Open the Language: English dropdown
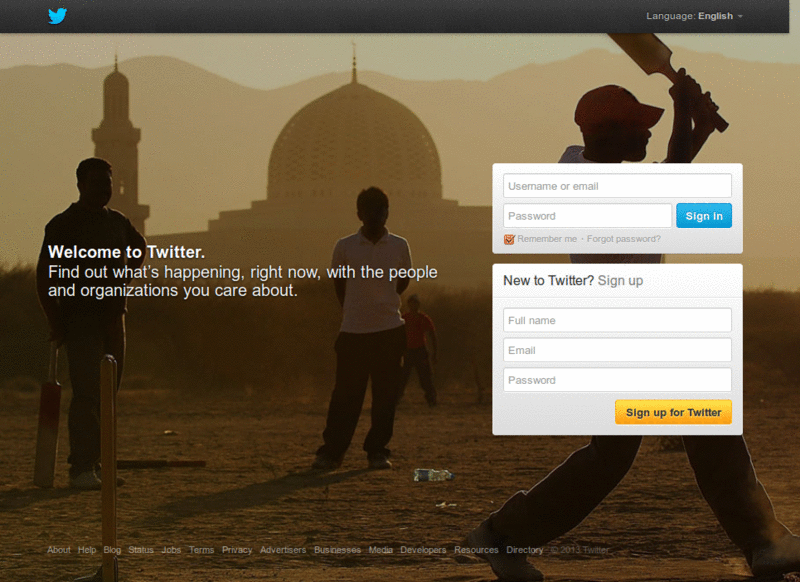Image resolution: width=800 pixels, height=582 pixels. [694, 16]
